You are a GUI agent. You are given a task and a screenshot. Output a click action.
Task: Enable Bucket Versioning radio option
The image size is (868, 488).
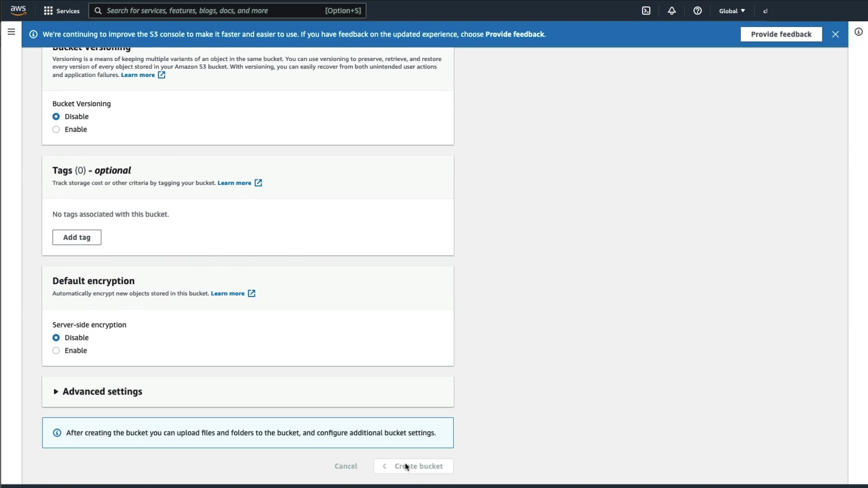pyautogui.click(x=56, y=130)
